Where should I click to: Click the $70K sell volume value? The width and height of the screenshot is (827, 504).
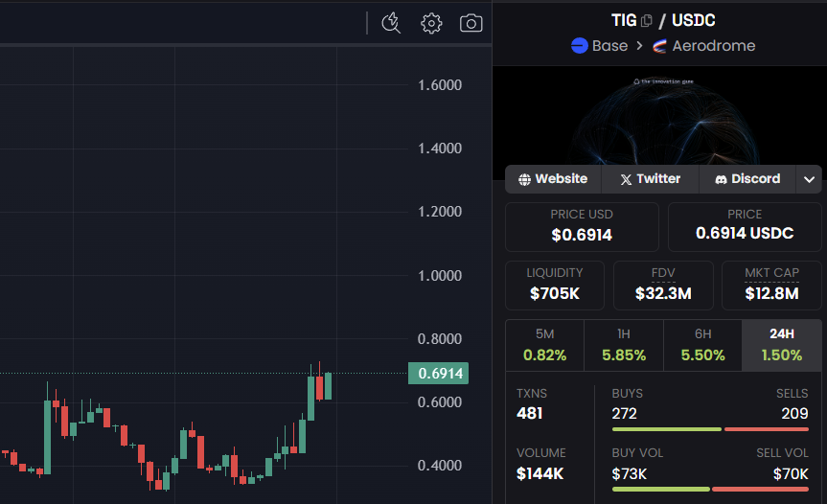(791, 474)
